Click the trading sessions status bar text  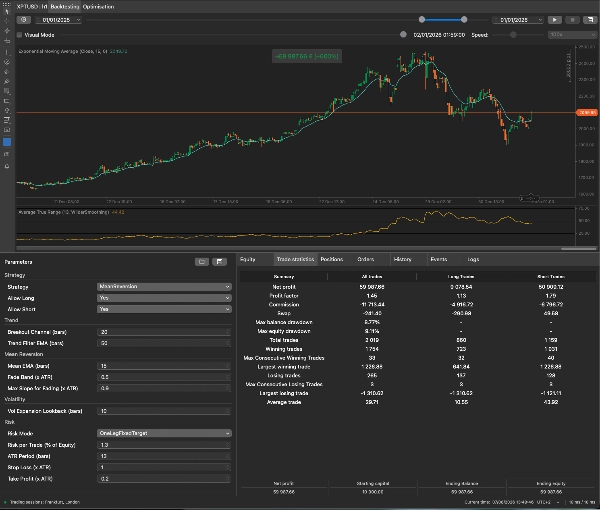[45, 502]
